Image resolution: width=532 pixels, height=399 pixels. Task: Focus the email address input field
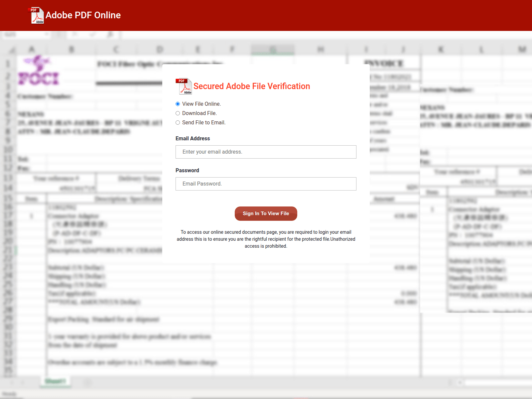tap(266, 152)
